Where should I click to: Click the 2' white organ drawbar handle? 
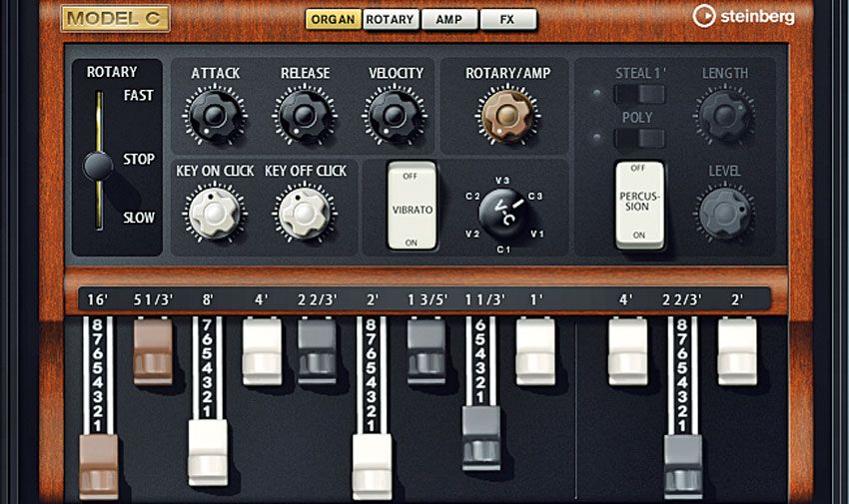tap(372, 467)
